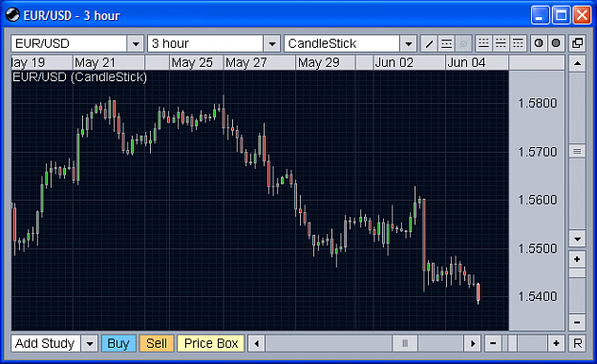Click the May 21 date header
The width and height of the screenshot is (597, 364).
click(x=95, y=62)
